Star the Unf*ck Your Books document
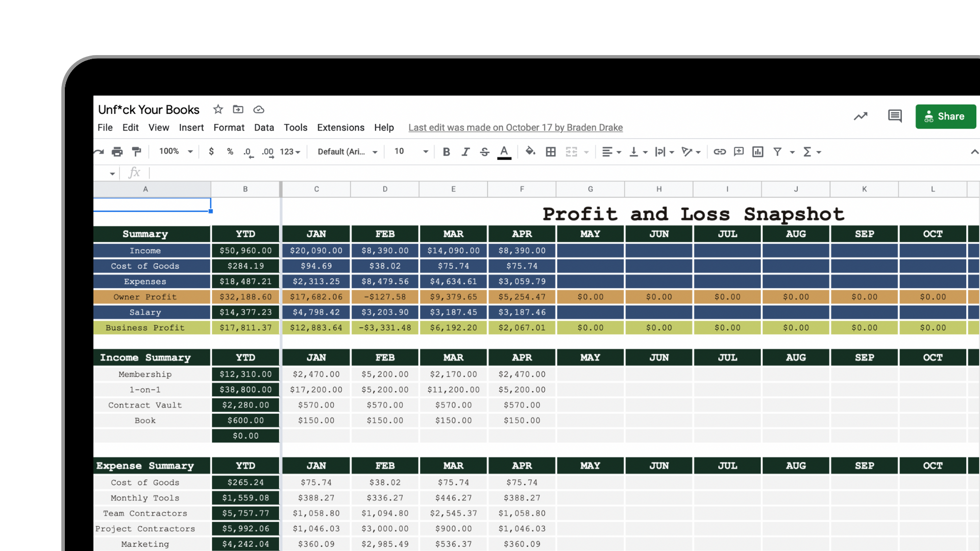 (x=218, y=109)
